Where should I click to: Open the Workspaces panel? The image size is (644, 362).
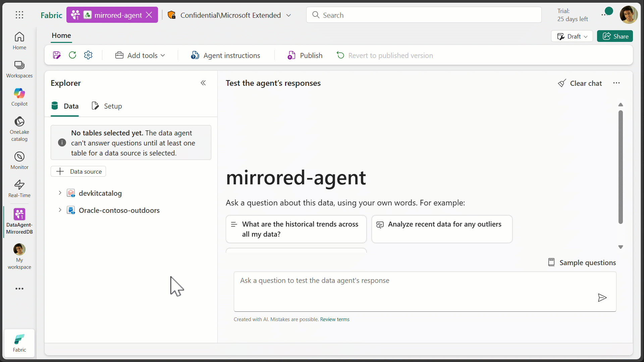pos(19,69)
